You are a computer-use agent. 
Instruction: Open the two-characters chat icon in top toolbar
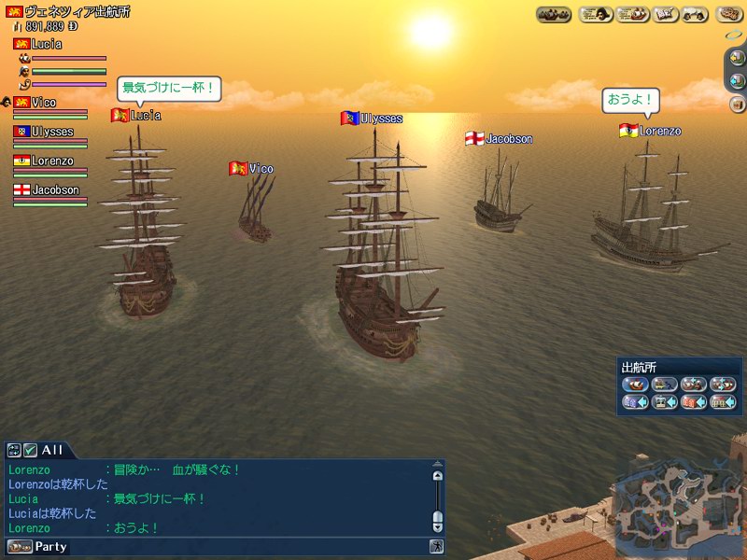(x=695, y=14)
